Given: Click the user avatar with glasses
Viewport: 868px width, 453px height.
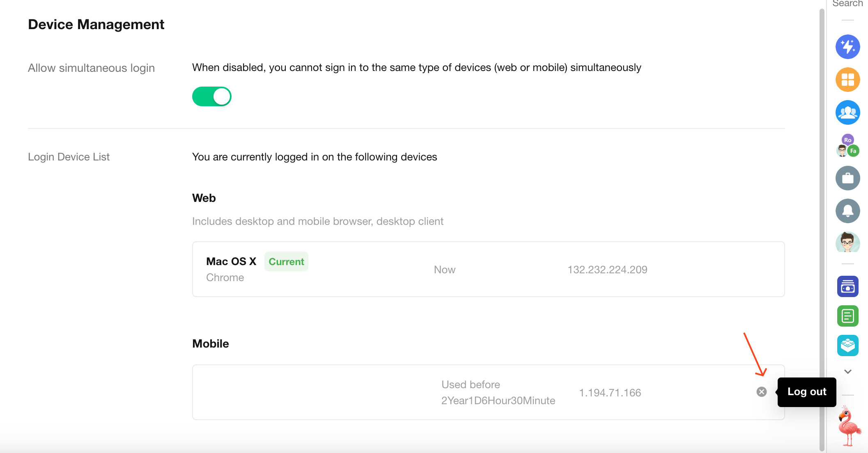Looking at the screenshot, I should pos(847,242).
